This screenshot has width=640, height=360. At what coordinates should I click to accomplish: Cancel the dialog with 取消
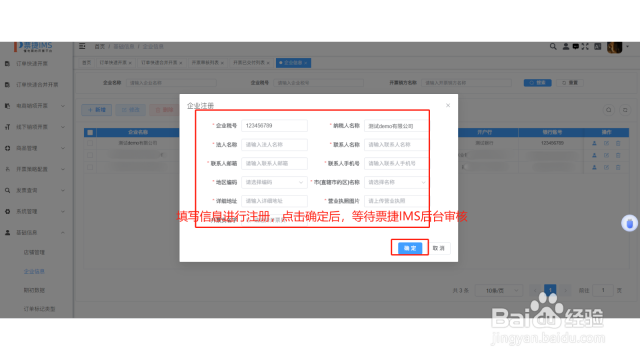439,248
